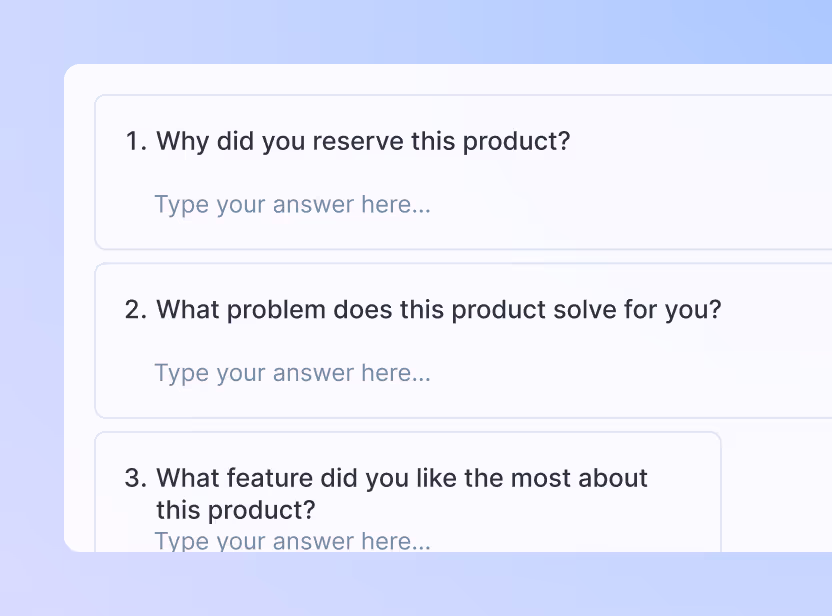The image size is (832, 616).
Task: Click empty space right of question 1 text
Action: (x=700, y=141)
